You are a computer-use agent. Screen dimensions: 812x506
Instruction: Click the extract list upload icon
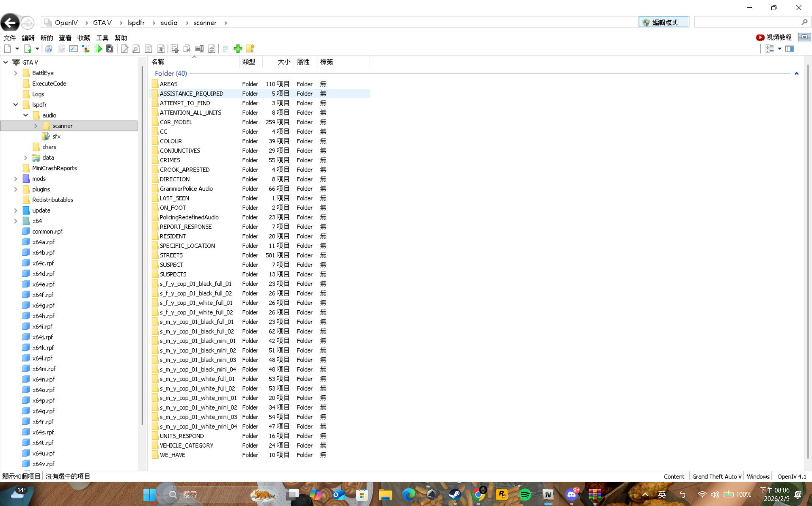coord(175,49)
